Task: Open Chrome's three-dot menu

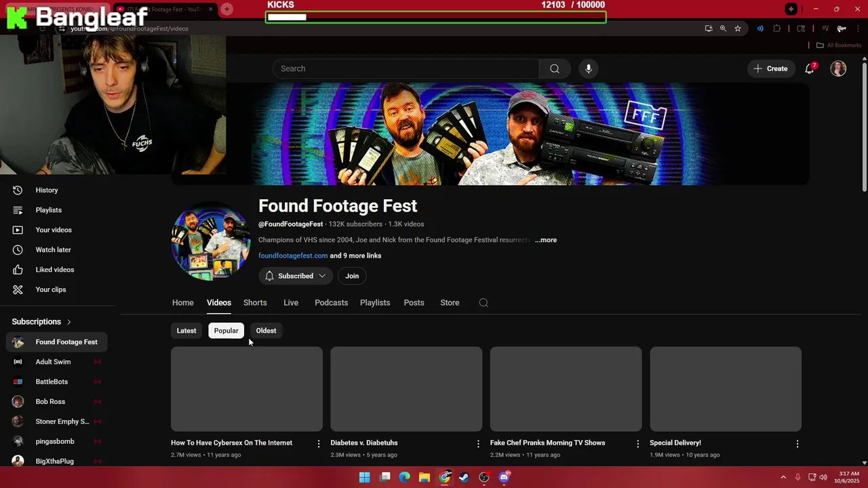Action: [x=858, y=28]
